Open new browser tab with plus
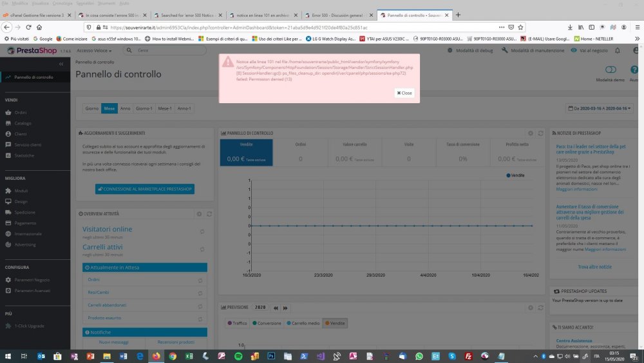Screen dimensions: 644x363 [458, 15]
